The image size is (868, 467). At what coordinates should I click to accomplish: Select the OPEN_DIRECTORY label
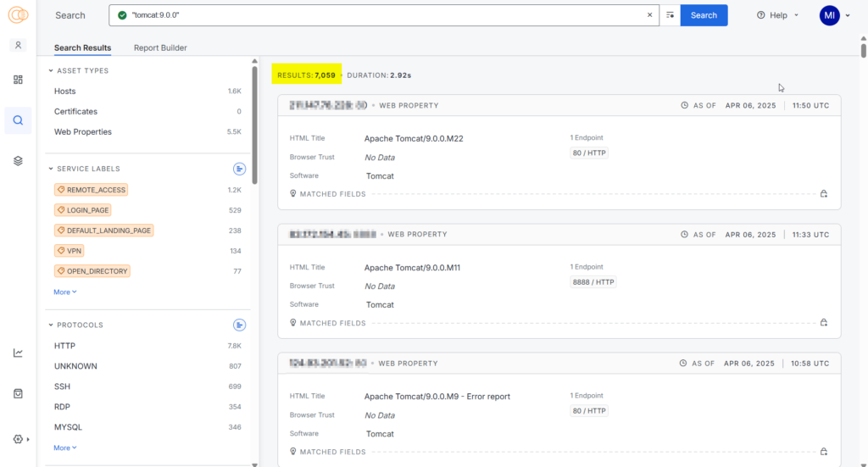[92, 271]
